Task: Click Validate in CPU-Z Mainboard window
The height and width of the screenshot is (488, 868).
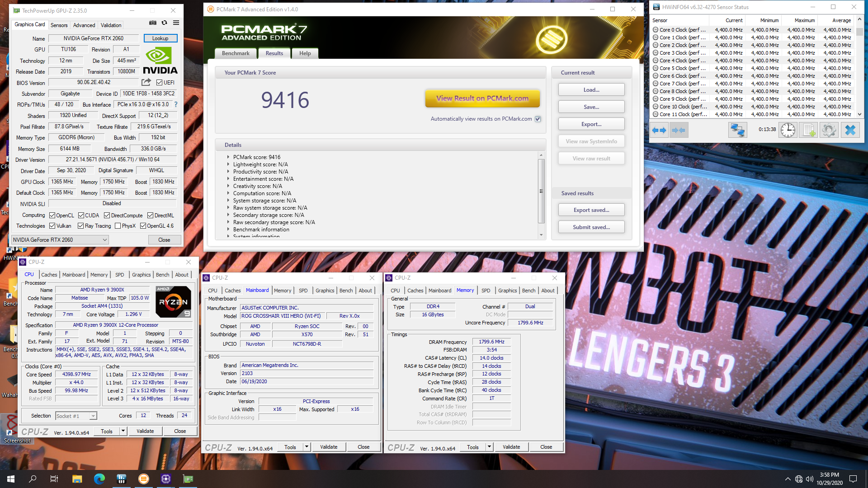Action: (329, 447)
